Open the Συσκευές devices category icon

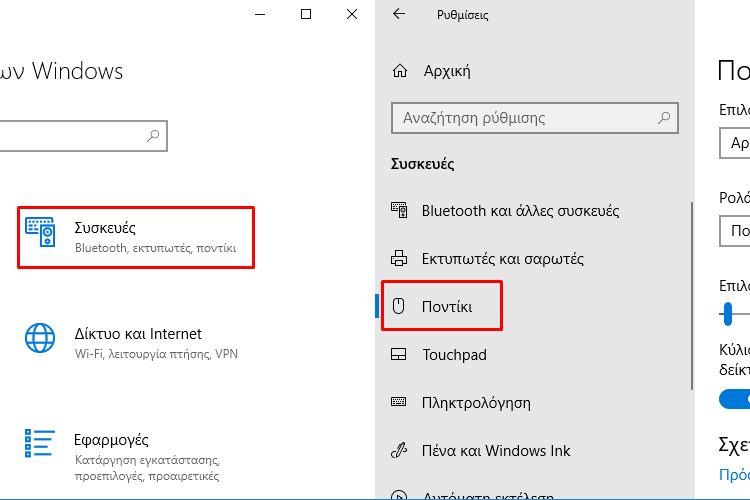tap(40, 232)
